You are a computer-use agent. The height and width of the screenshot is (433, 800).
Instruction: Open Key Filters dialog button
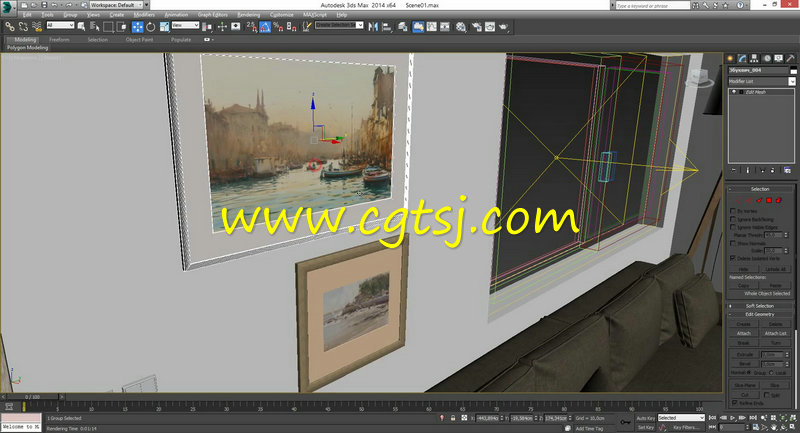point(685,427)
